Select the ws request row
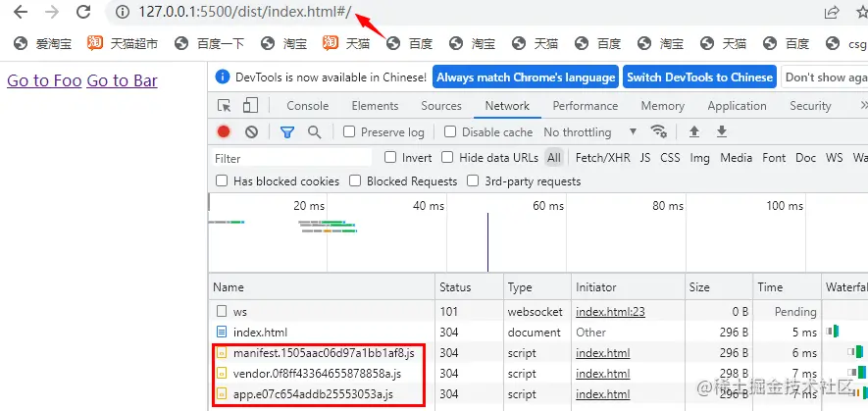Screen dimensions: 868x411 tap(538, 312)
